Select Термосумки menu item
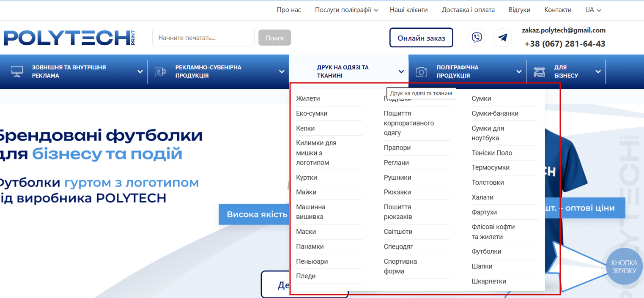The height and width of the screenshot is (298, 644). (x=491, y=167)
